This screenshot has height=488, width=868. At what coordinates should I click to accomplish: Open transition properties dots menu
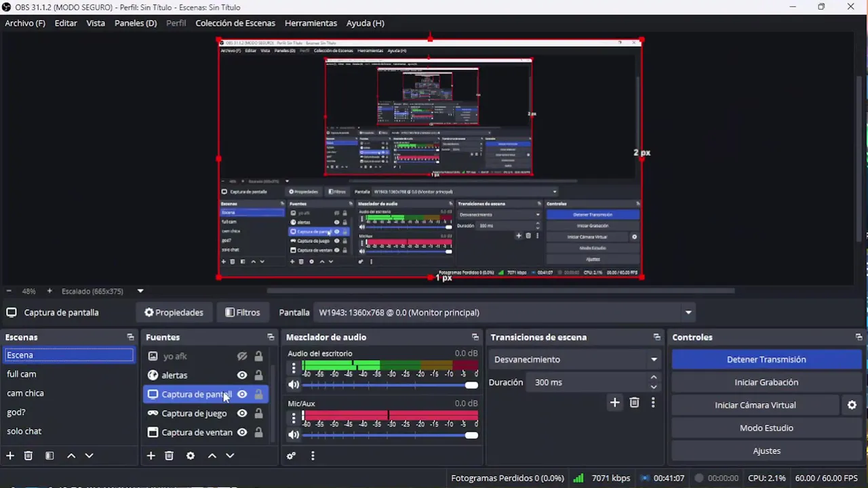coord(653,403)
